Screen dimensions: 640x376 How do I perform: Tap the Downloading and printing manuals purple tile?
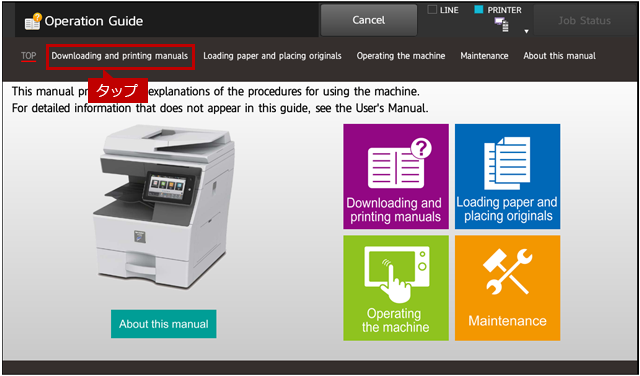click(396, 176)
